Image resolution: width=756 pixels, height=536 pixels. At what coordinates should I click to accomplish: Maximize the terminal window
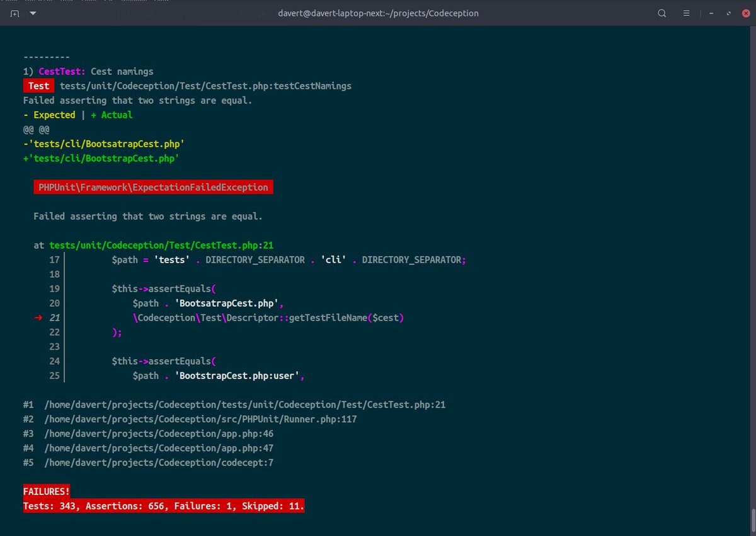pyautogui.click(x=728, y=13)
